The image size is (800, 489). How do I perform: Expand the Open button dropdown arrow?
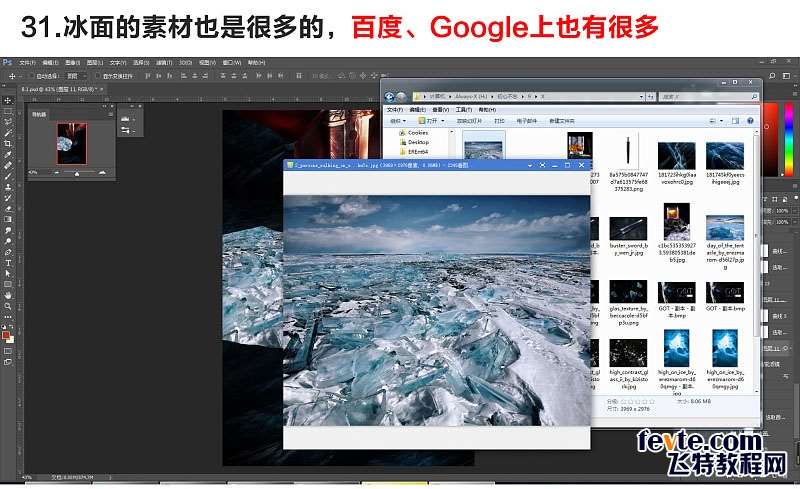pos(442,121)
